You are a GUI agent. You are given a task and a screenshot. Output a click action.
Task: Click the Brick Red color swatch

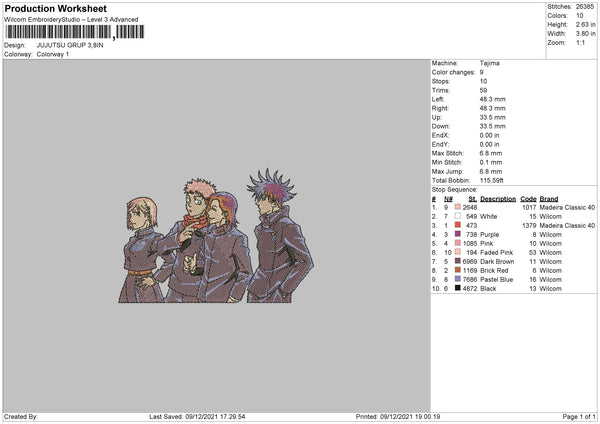pyautogui.click(x=458, y=270)
